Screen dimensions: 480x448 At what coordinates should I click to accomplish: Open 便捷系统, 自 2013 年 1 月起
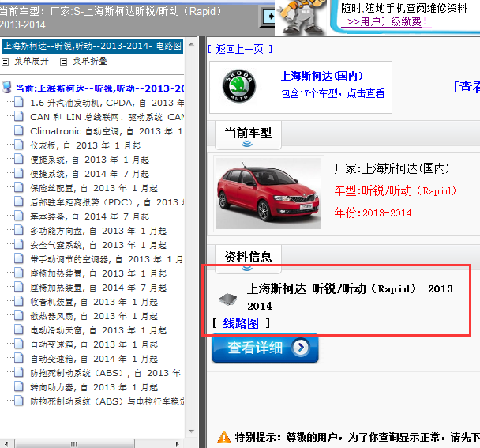pos(89,160)
